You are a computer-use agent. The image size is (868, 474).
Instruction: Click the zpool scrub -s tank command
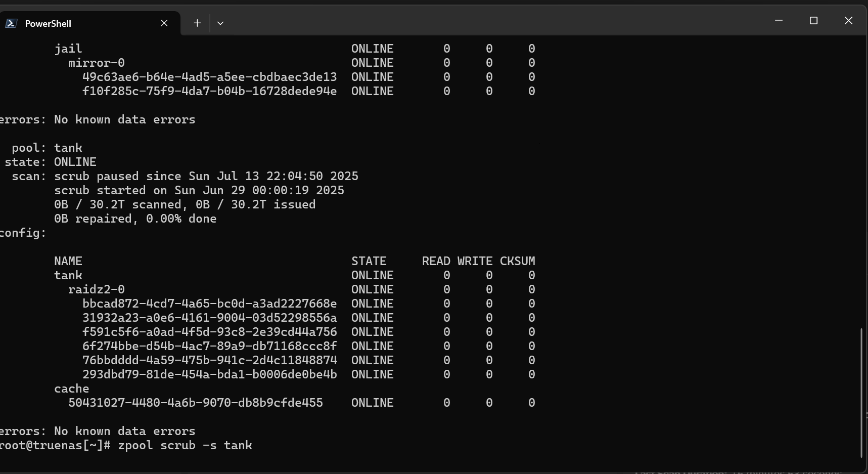click(185, 445)
